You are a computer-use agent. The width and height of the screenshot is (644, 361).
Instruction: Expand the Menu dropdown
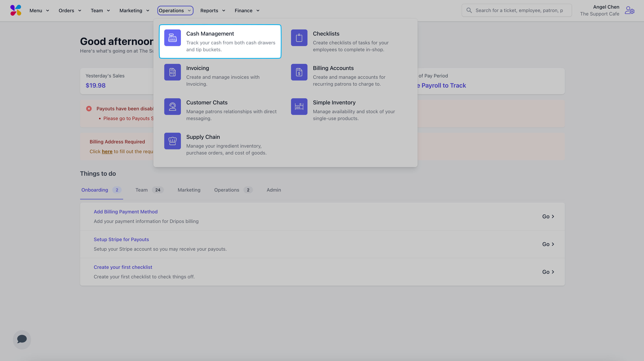pos(39,11)
